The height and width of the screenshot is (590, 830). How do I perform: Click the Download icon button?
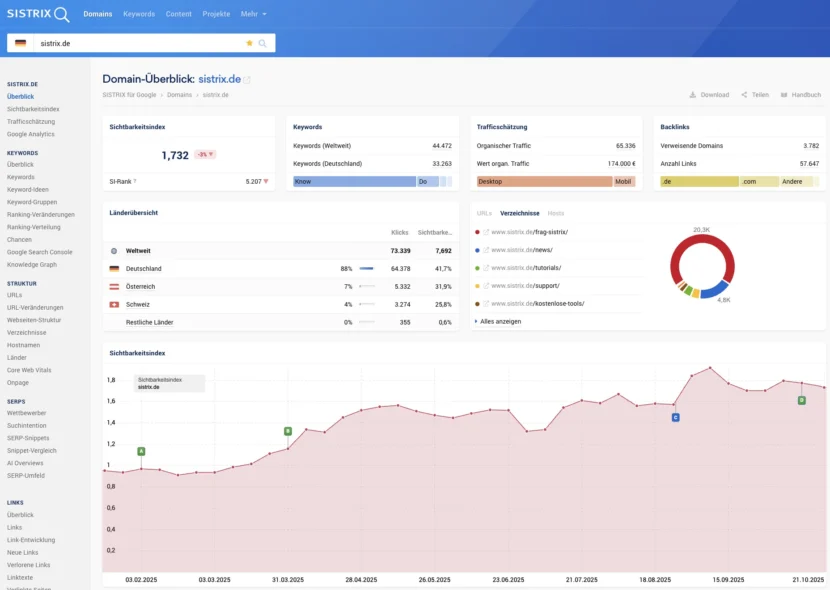coord(692,95)
